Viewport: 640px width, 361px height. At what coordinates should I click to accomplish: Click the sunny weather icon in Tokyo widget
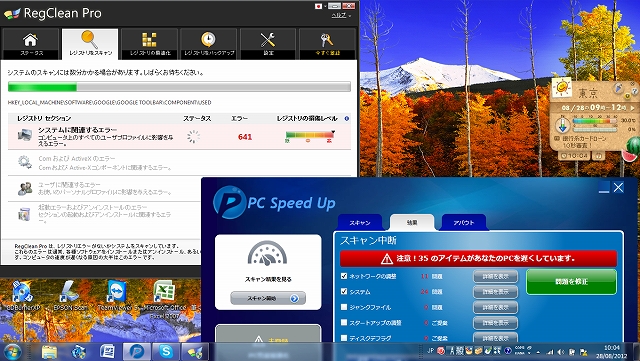pyautogui.click(x=562, y=87)
